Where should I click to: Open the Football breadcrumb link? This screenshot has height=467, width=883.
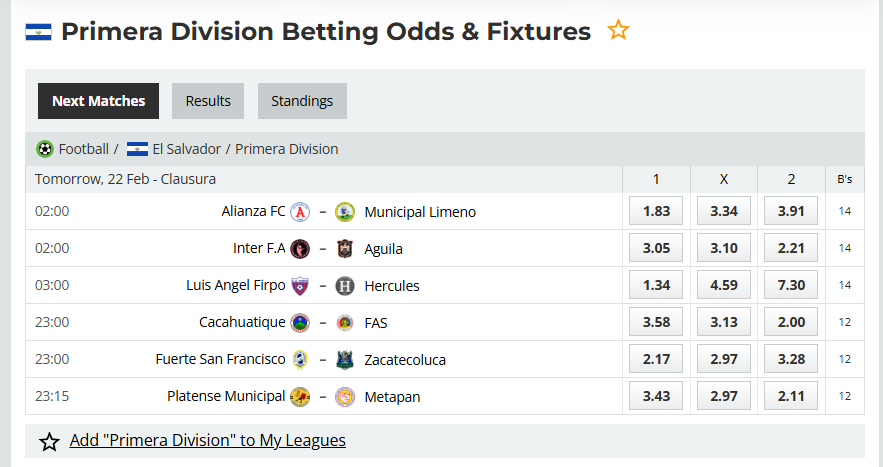[x=83, y=149]
